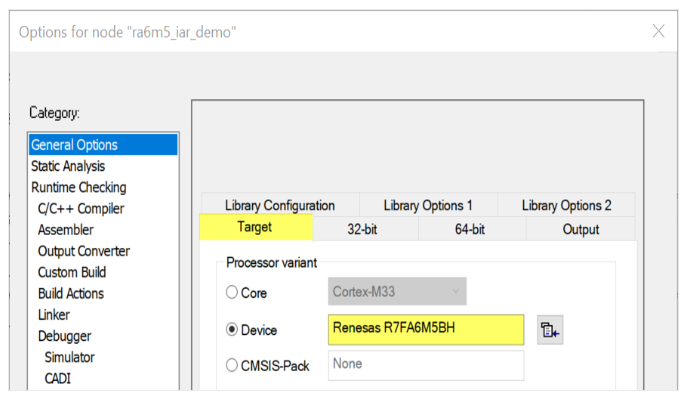The height and width of the screenshot is (399, 686).
Task: Select Output Converter category
Action: point(103,251)
